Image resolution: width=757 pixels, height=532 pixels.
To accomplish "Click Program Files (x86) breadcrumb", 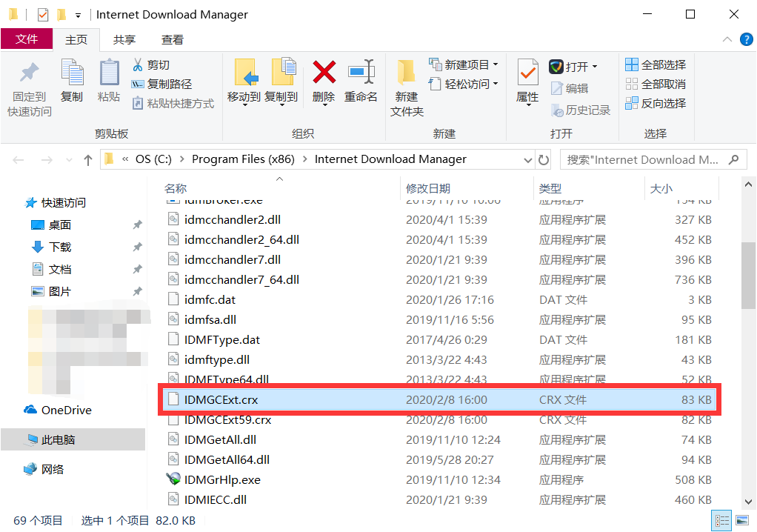I will click(x=243, y=159).
